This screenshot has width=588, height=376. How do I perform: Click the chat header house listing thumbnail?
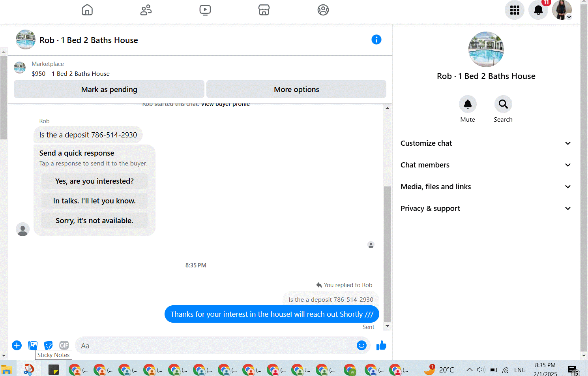[26, 39]
